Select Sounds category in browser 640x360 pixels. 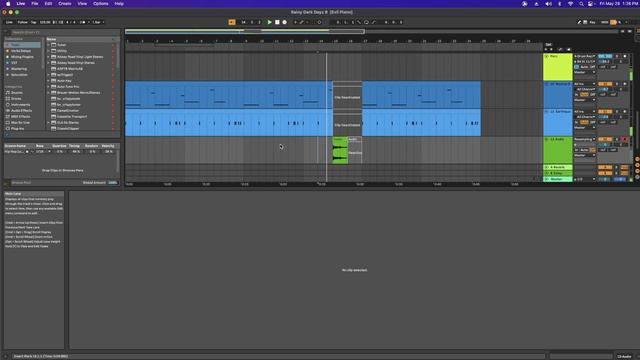(x=17, y=93)
